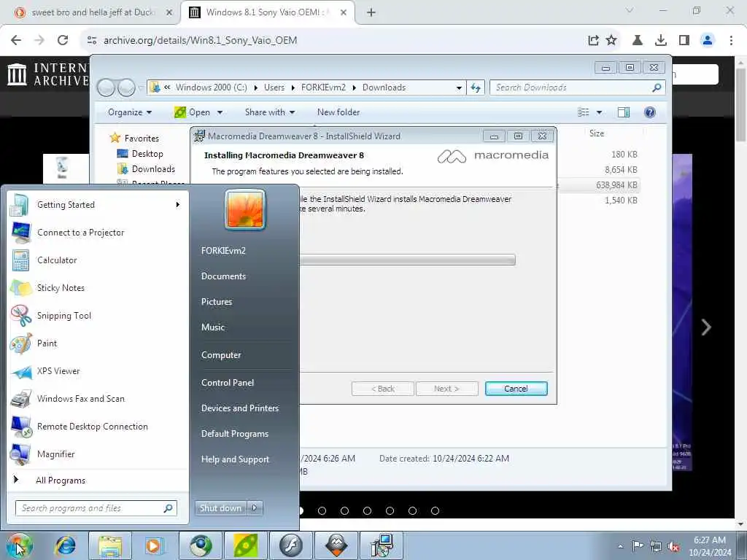Click the Explorer refresh button
Image resolution: width=747 pixels, height=560 pixels.
tap(476, 87)
